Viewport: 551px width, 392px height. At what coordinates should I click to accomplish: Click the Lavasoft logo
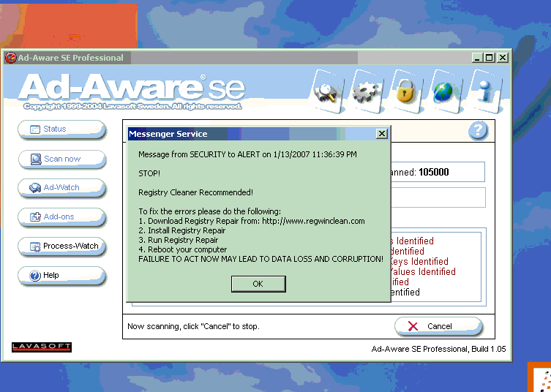click(42, 347)
